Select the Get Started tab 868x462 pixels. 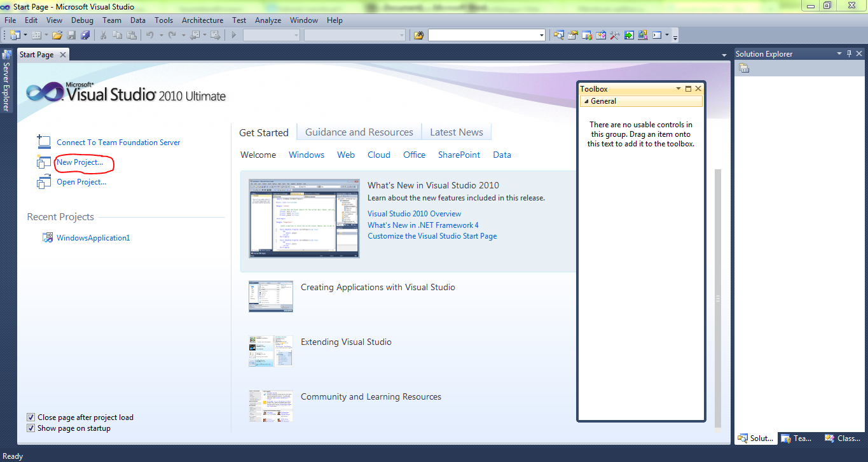(264, 132)
